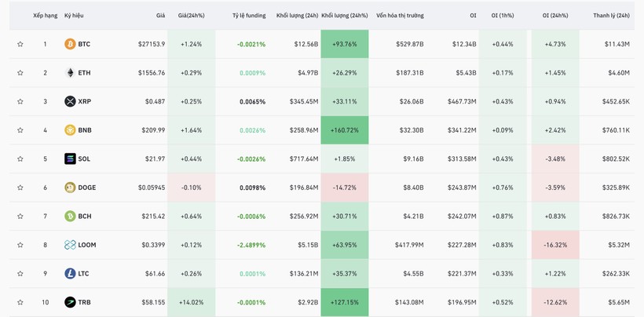
Task: Toggle favorite star for LTC row
Action: [x=20, y=274]
